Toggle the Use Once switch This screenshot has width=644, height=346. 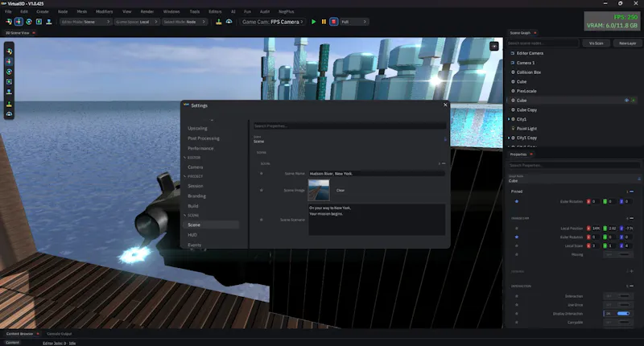coord(617,305)
